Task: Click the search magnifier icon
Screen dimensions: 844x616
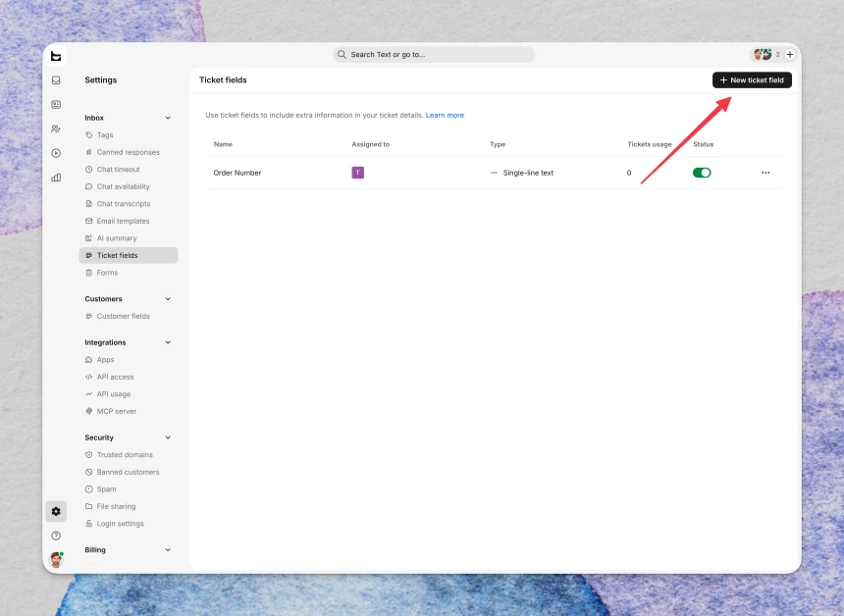Action: 342,54
